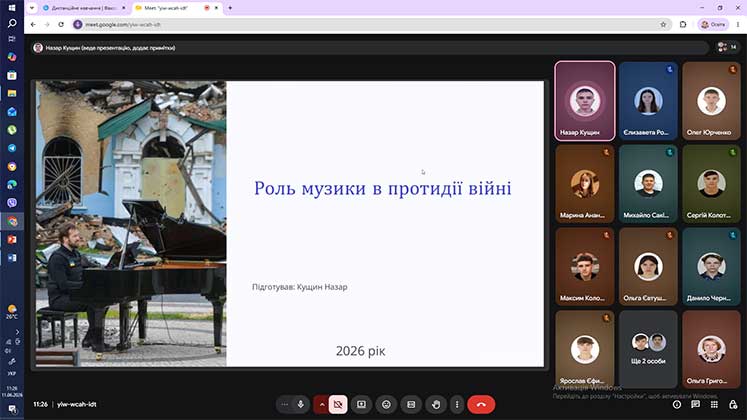The image size is (747, 420).
Task: Switch to the Дистанційне навчання browser tab
Action: 84,8
